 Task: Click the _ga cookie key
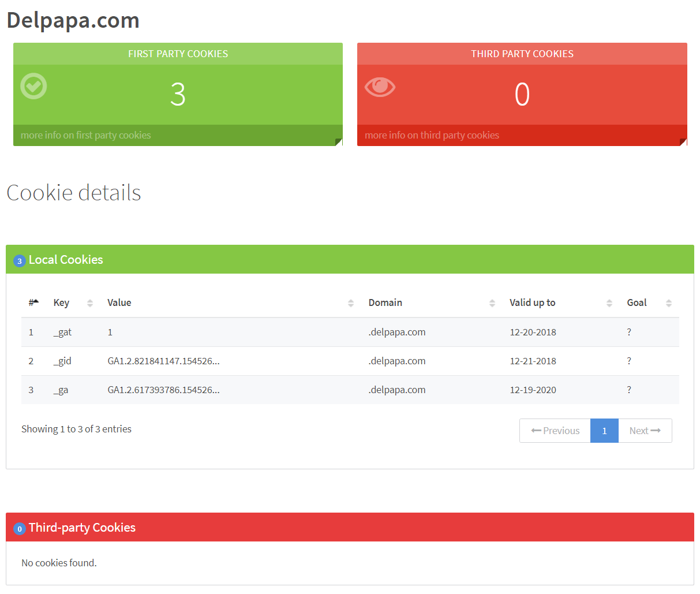61,390
